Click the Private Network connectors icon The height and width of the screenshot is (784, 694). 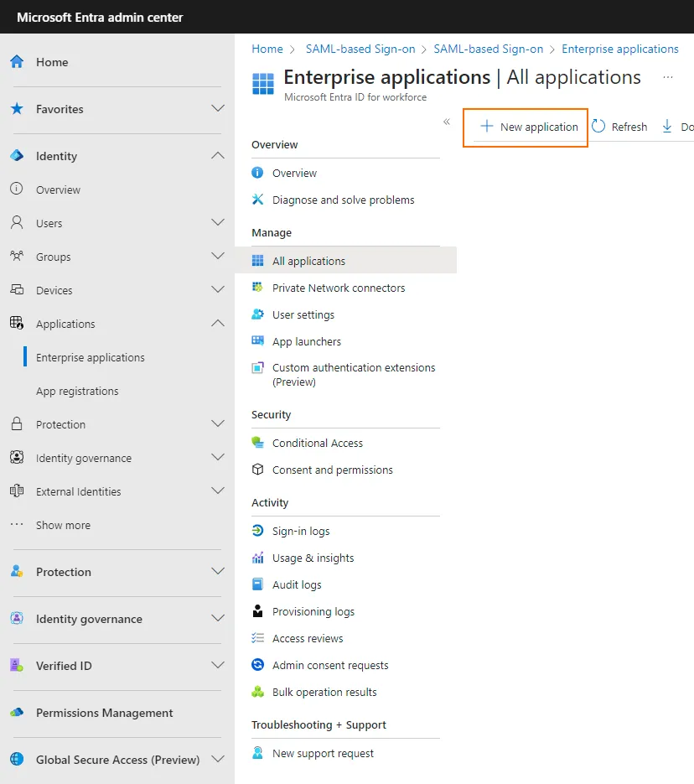258,288
